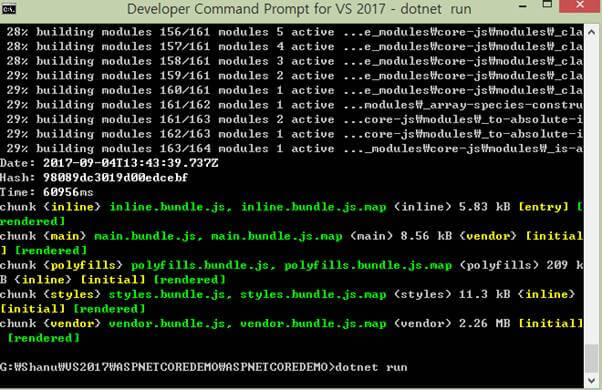Click the 'dotnet run' command at the prompt
The image size is (602, 390).
pos(372,367)
